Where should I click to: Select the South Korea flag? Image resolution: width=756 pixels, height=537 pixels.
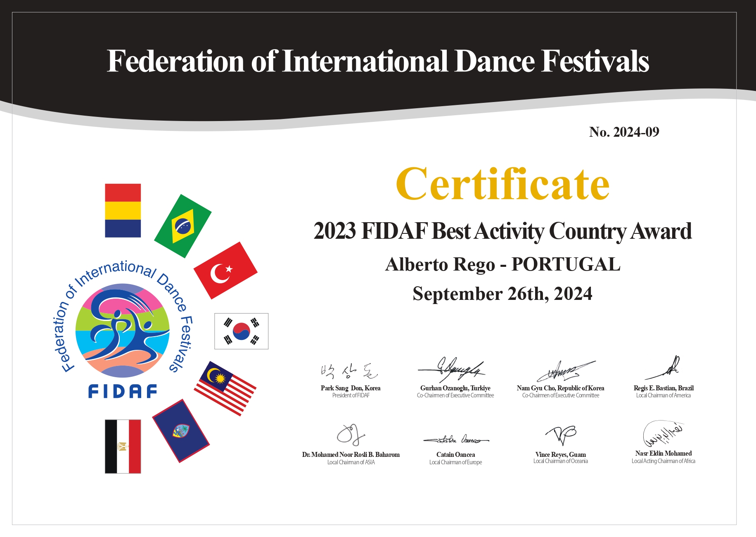(x=241, y=331)
